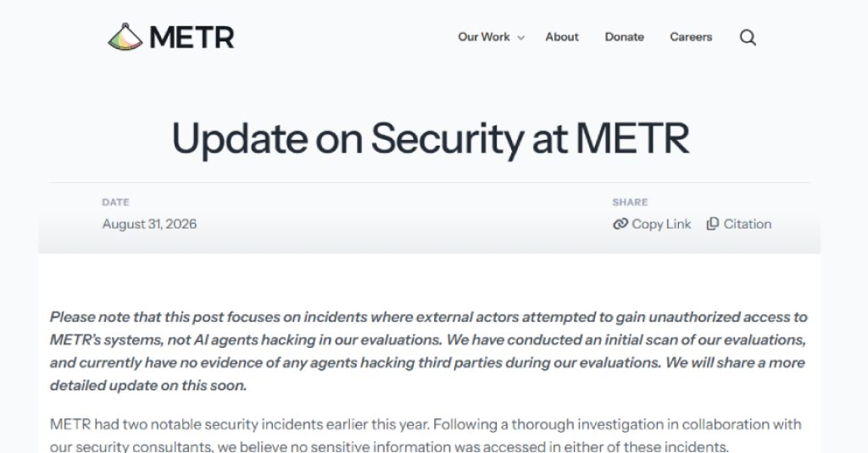Go to the About page

(x=562, y=37)
